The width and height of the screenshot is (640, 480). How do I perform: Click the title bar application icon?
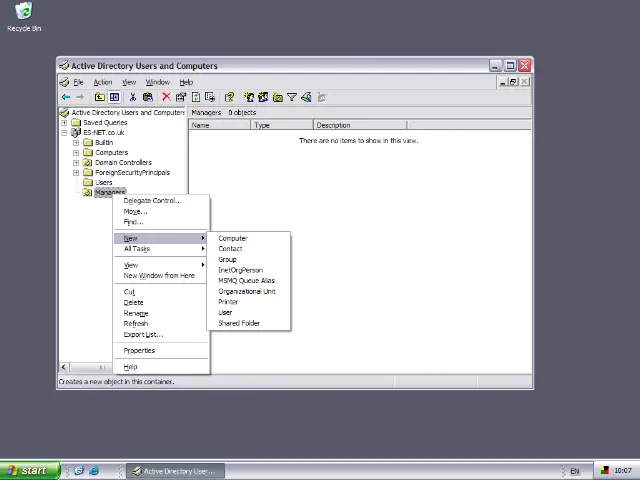coord(64,65)
